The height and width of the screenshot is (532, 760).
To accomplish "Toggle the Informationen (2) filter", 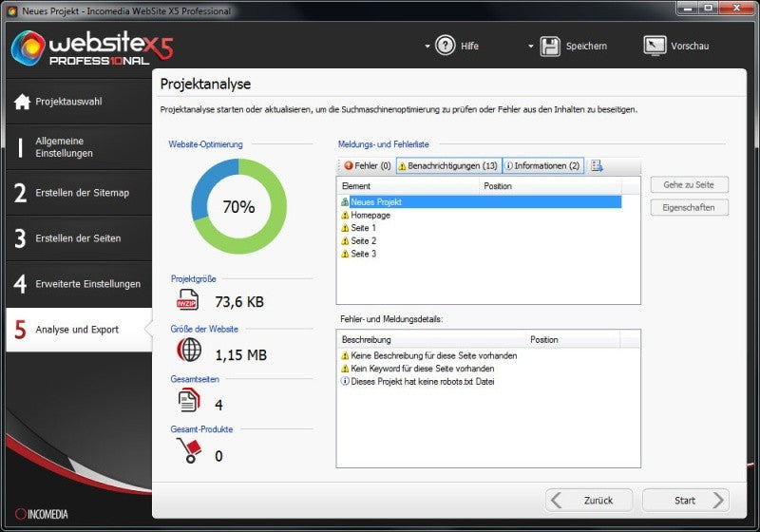I will [x=542, y=165].
